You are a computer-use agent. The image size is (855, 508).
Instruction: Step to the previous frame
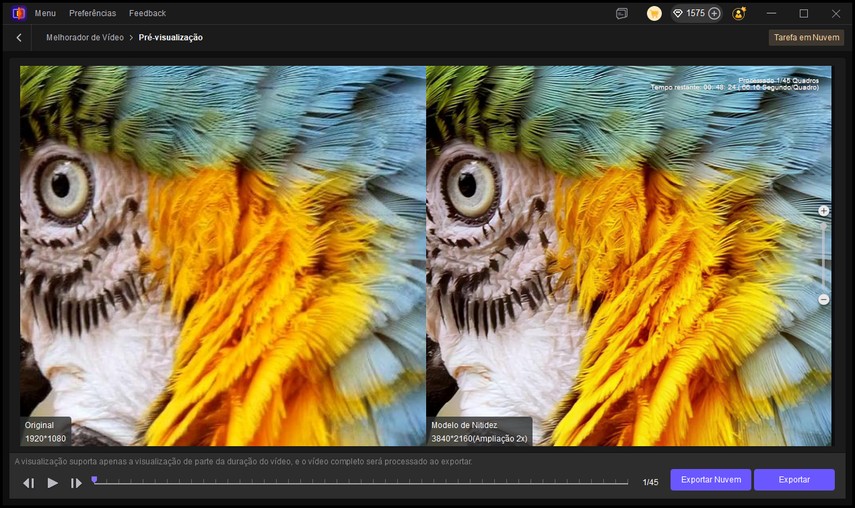pos(29,483)
